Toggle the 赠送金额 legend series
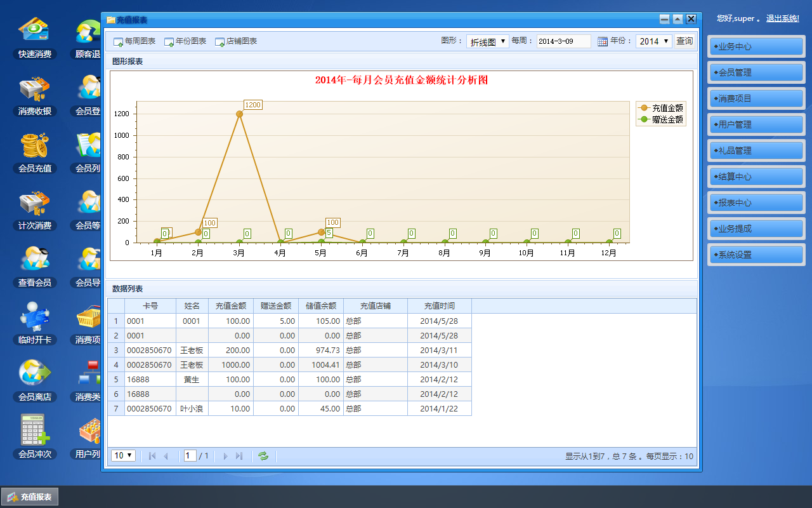 (660, 119)
